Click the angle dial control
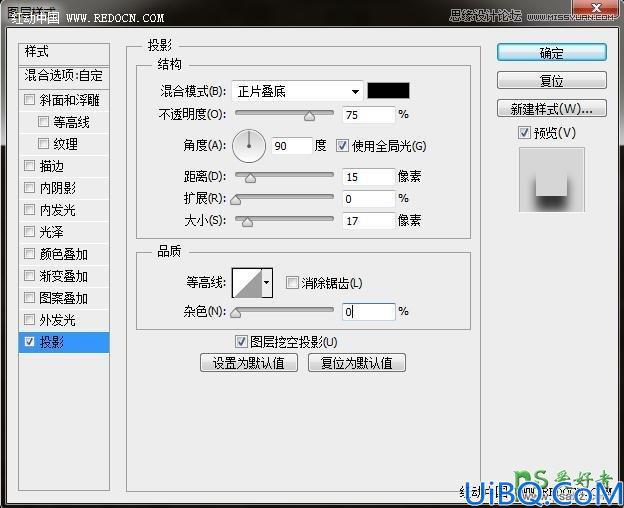Viewport: 624px width, 508px height. pyautogui.click(x=249, y=146)
